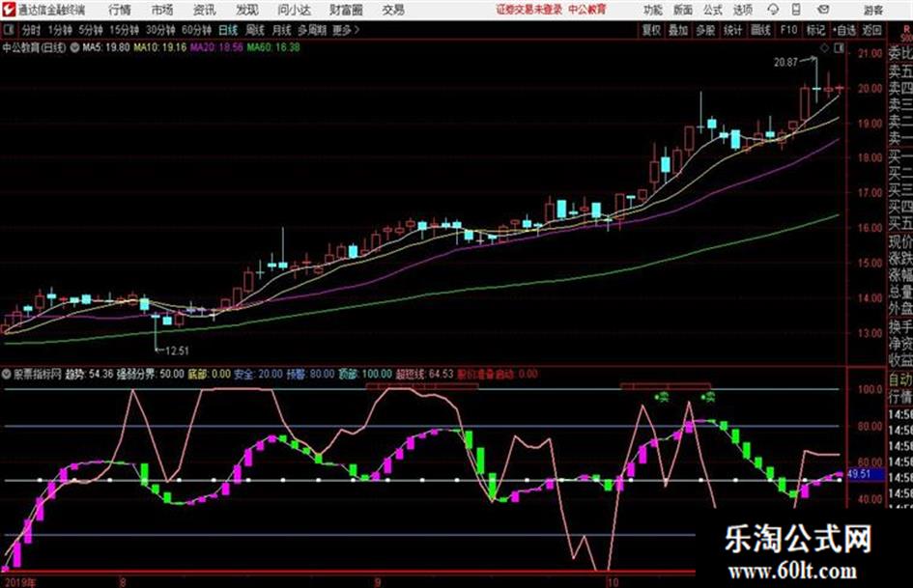Open the 版面 menu

682,11
